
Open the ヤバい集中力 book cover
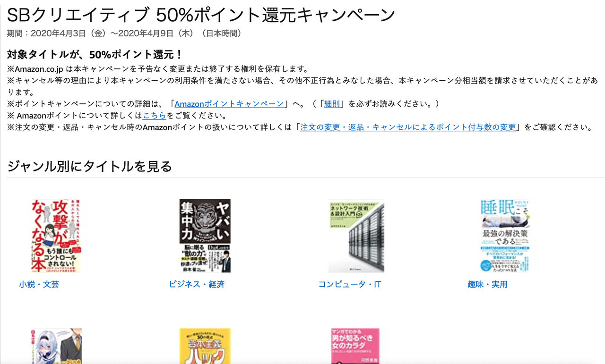coord(205,236)
